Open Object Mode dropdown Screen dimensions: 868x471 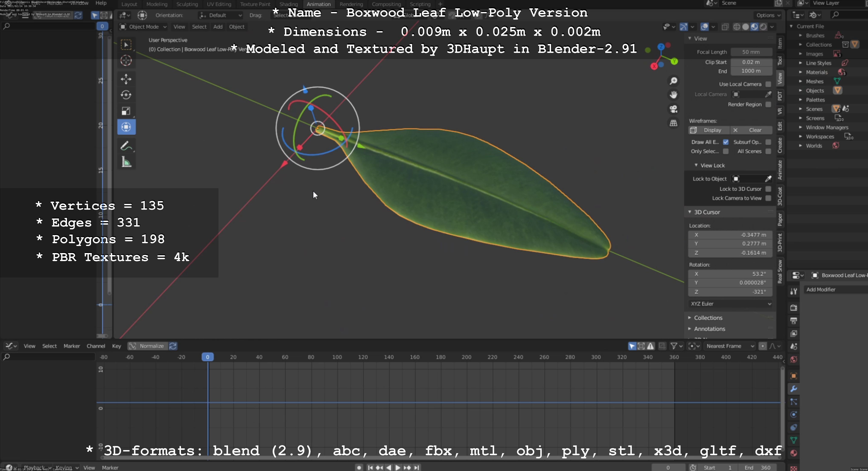click(x=143, y=27)
